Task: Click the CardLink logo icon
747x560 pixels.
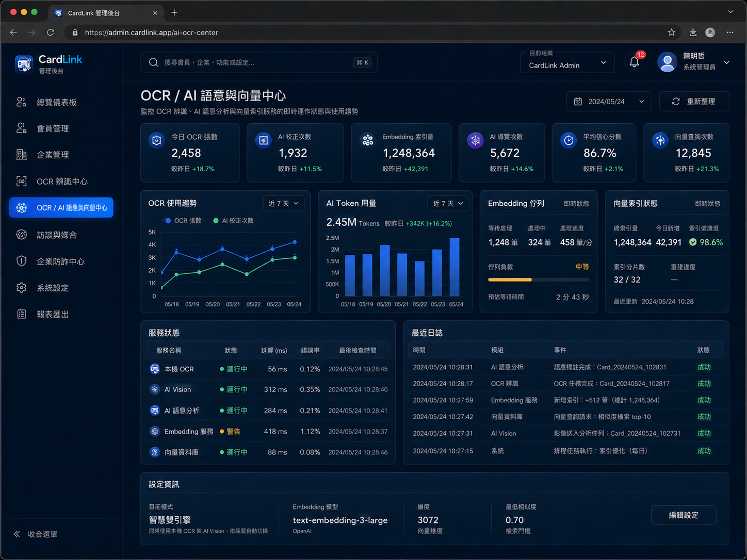Action: (x=24, y=64)
